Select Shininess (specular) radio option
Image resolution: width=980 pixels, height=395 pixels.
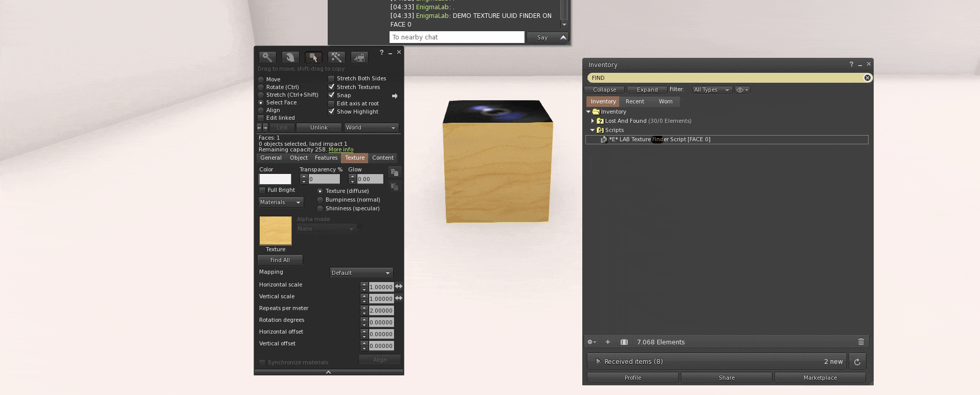tap(320, 208)
